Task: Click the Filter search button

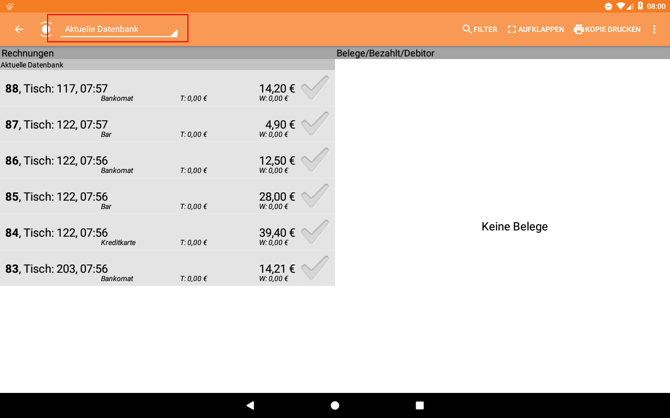Action: click(480, 30)
